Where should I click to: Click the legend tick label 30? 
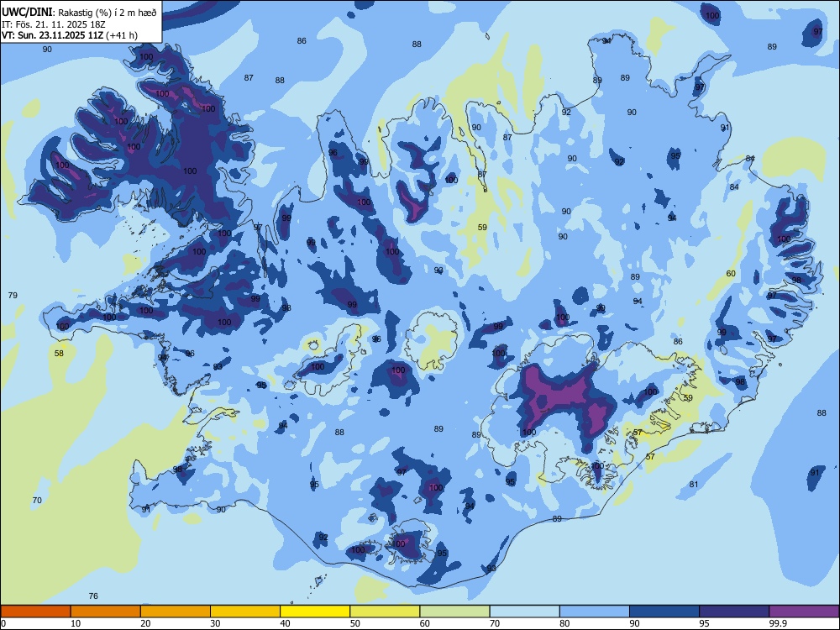[215, 623]
